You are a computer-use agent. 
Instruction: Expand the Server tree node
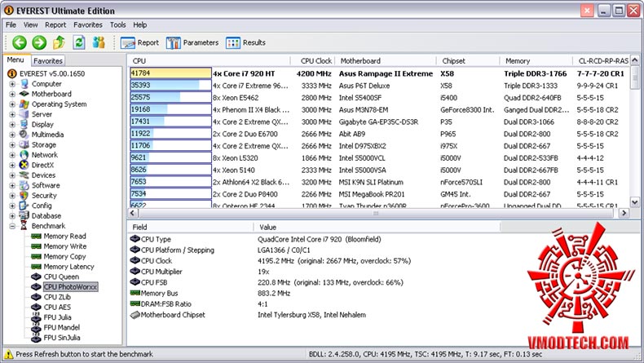(x=12, y=114)
